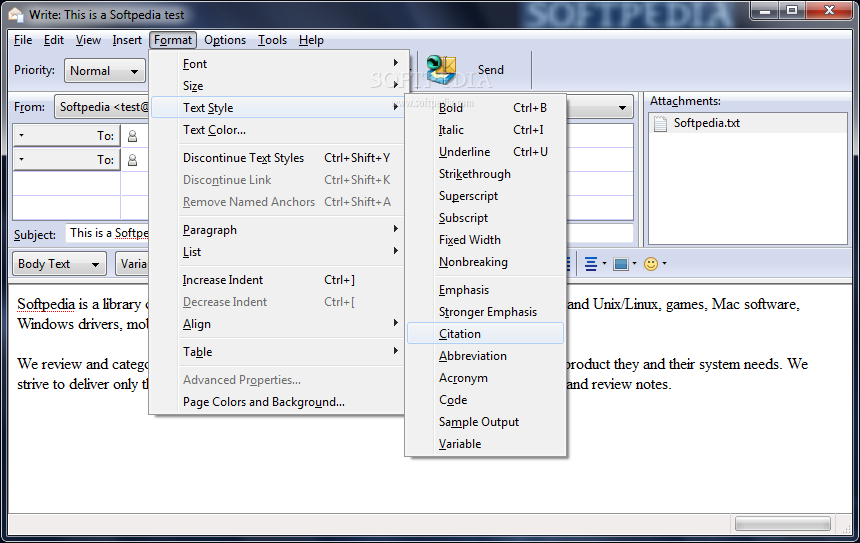Image resolution: width=860 pixels, height=543 pixels.
Task: Open the Help menu
Action: [312, 40]
